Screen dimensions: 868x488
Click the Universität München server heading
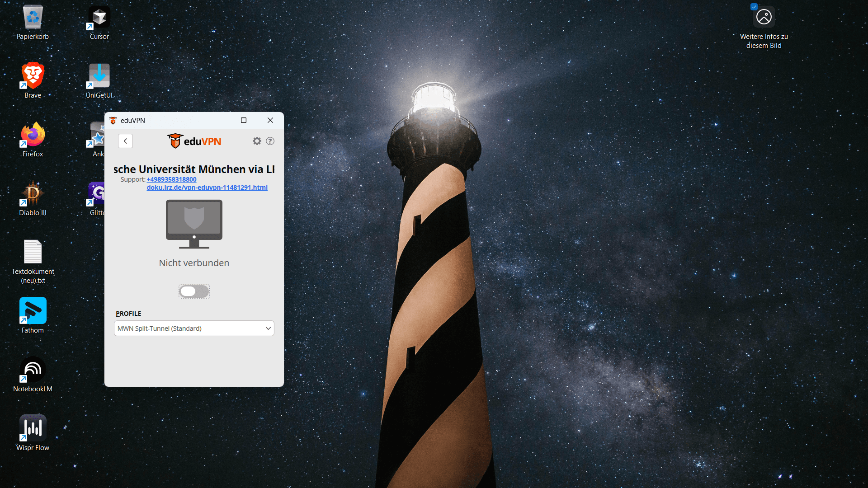[194, 169]
